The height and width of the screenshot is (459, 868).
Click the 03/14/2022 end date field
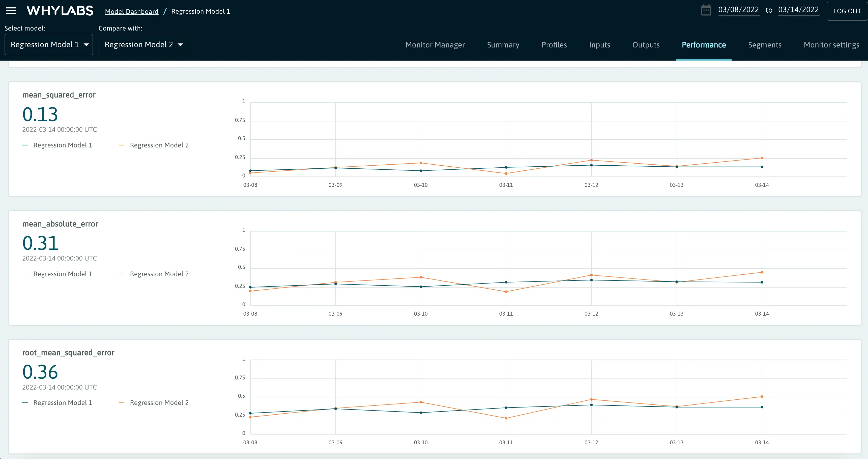pyautogui.click(x=798, y=10)
